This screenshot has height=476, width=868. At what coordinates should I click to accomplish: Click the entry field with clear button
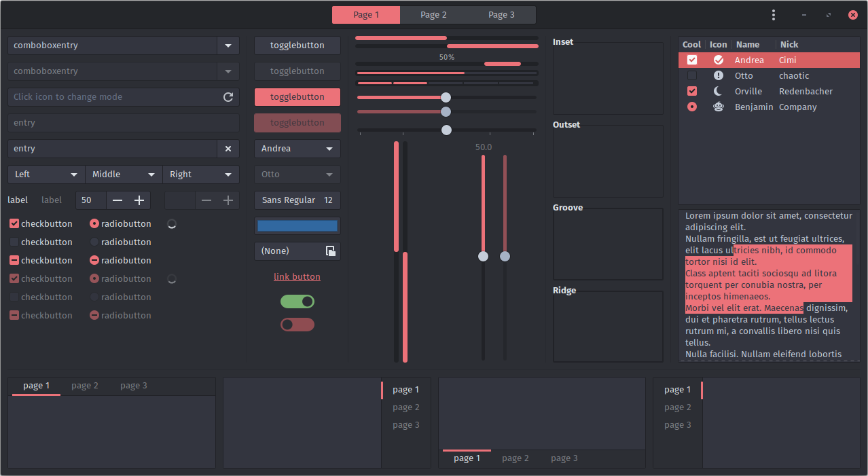point(113,149)
